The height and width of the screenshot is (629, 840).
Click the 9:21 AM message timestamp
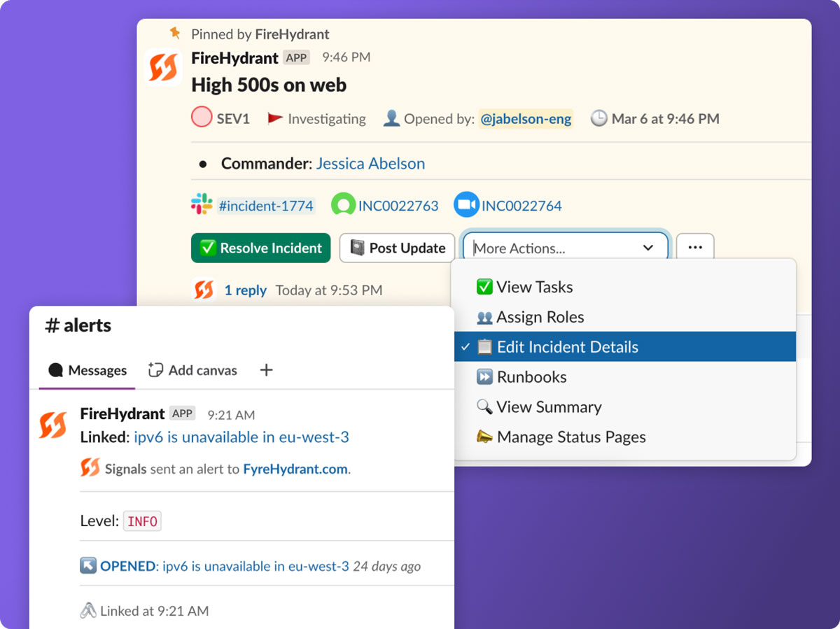tap(232, 415)
